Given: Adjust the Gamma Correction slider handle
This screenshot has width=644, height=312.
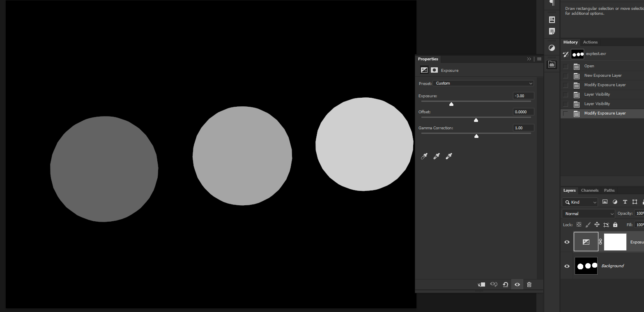Looking at the screenshot, I should (x=476, y=136).
